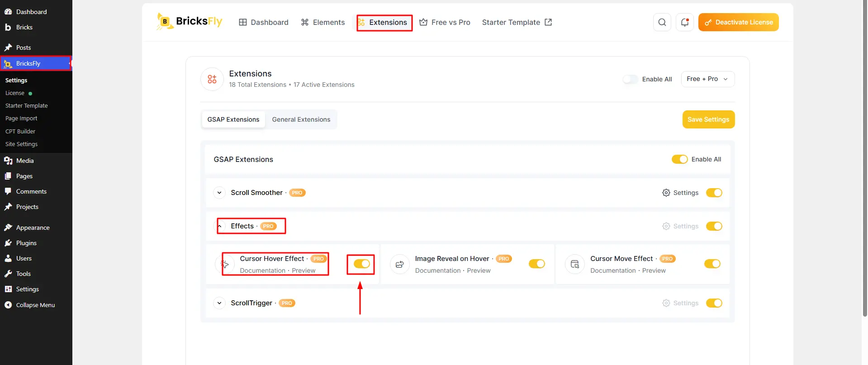Viewport: 868px width, 365px height.
Task: Click the Save Settings button
Action: point(708,119)
